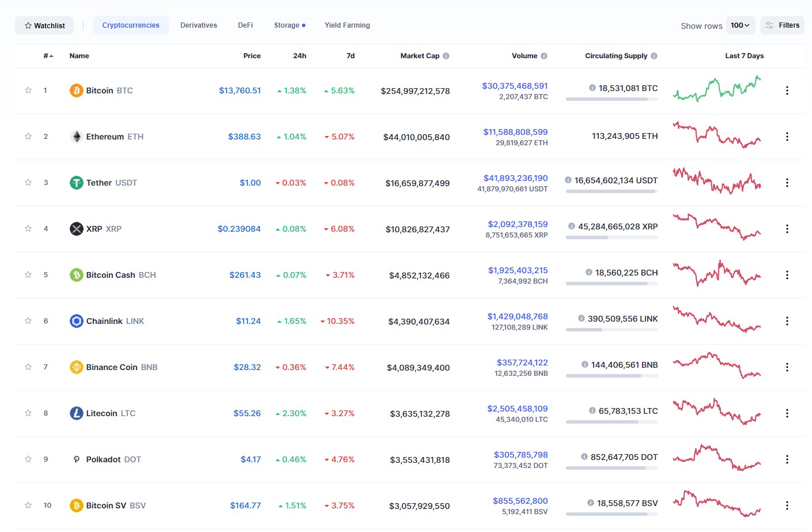Open the three-dot menu for Bitcoin SV row

[787, 505]
